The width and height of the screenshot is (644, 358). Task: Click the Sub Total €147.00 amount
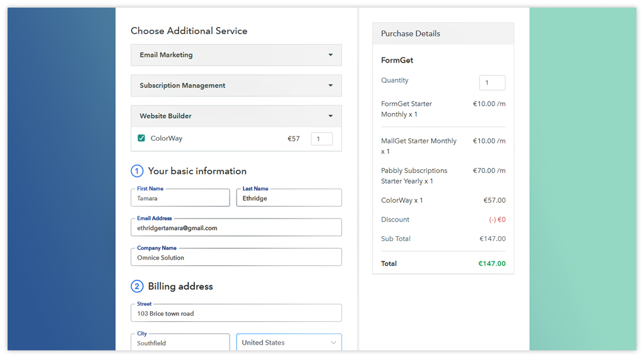[x=493, y=239]
